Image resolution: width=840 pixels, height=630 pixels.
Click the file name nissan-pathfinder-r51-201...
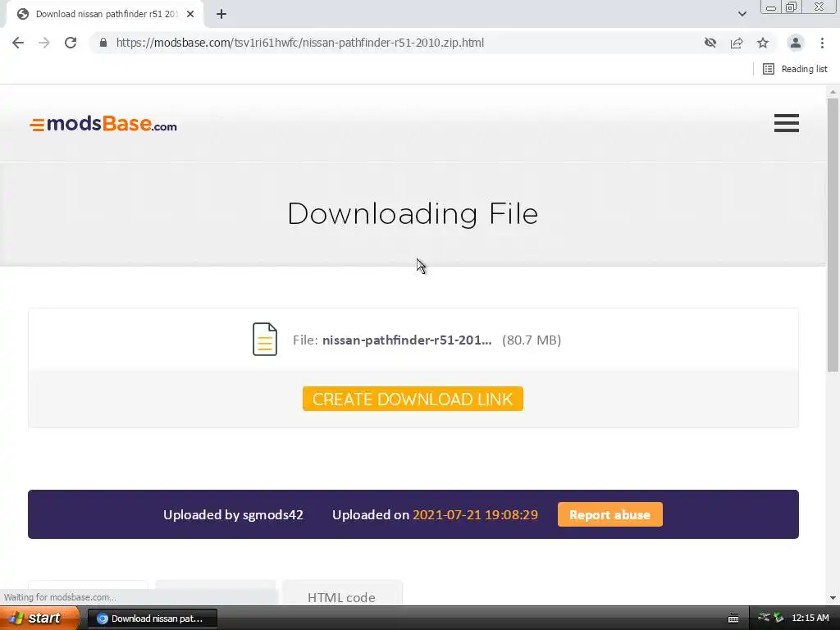click(x=407, y=340)
